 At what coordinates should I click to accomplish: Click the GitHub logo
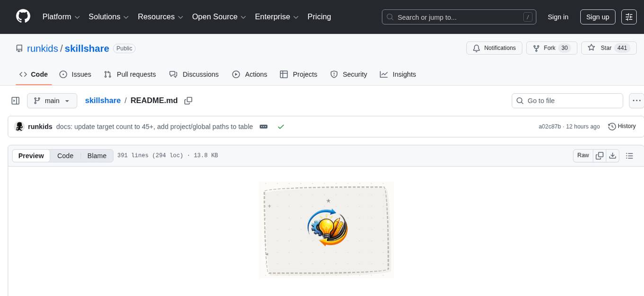(x=23, y=17)
